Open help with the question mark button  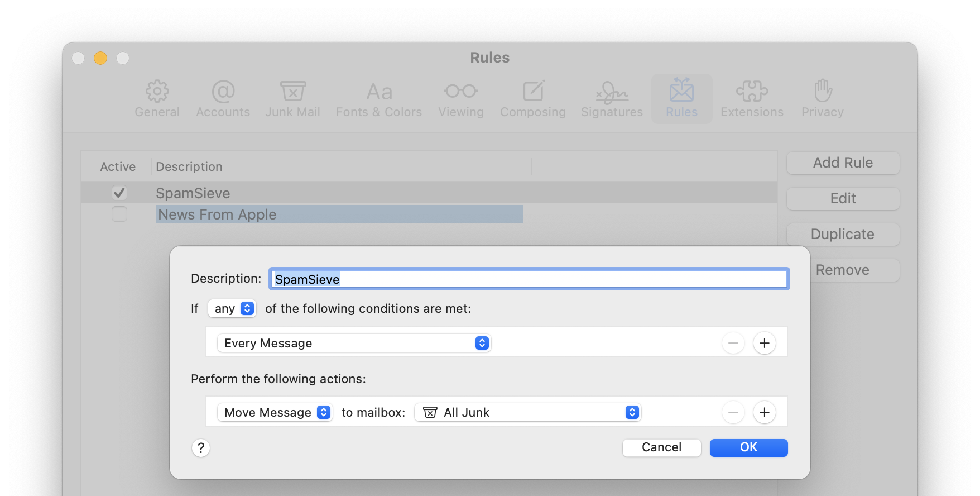(201, 447)
